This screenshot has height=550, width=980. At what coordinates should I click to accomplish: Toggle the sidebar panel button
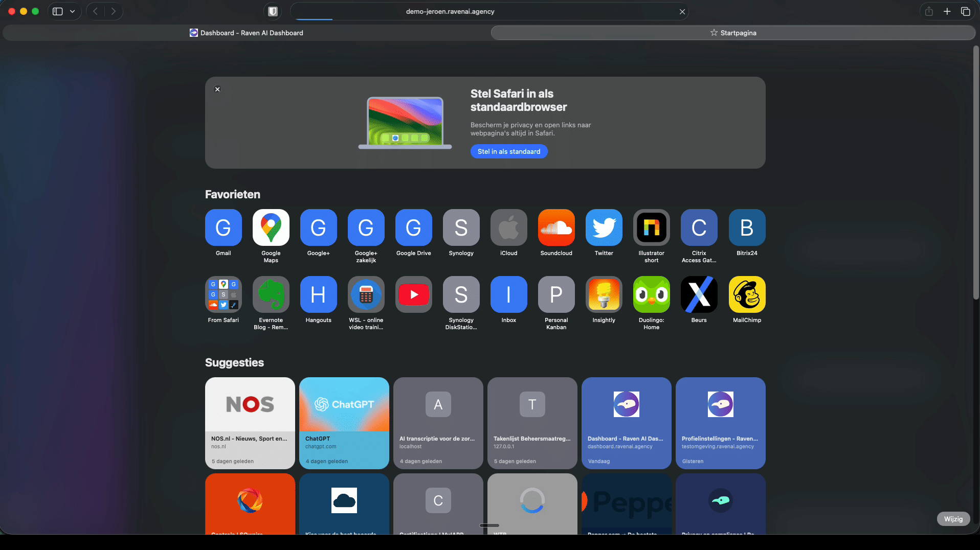click(58, 11)
